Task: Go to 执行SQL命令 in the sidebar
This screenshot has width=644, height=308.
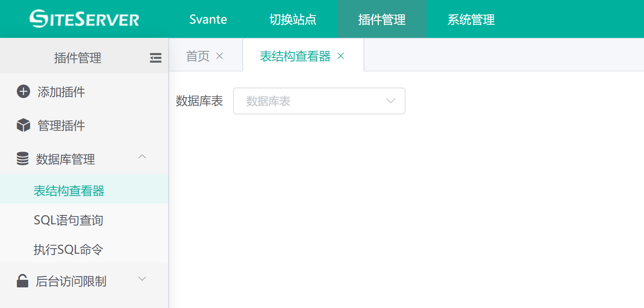Action: (69, 250)
